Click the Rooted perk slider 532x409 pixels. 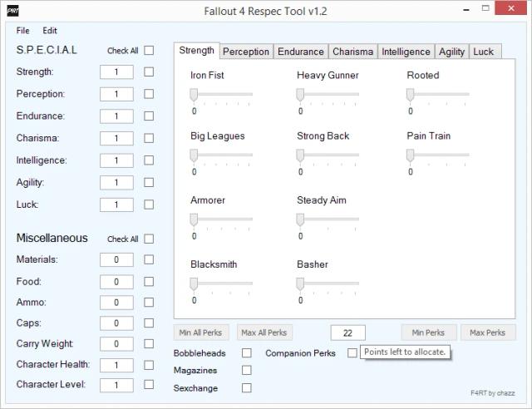(x=438, y=96)
